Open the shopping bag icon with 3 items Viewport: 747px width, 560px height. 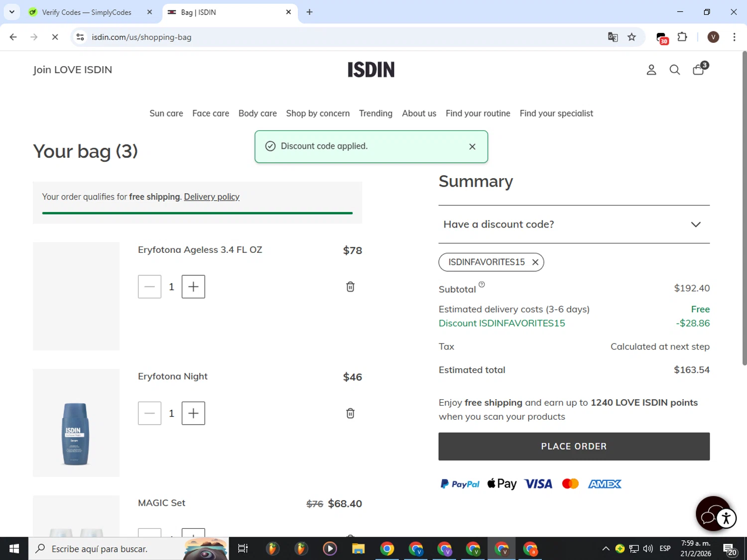pos(699,69)
